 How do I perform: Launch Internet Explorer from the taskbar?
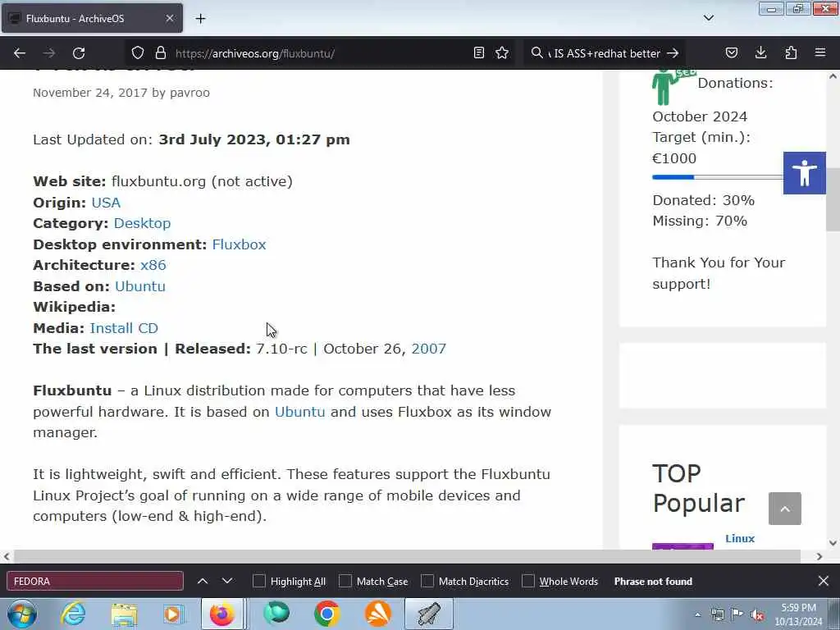pos(73,614)
